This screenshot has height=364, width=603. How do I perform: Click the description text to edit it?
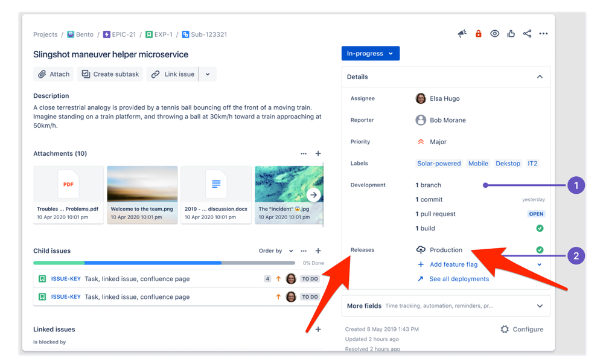coord(177,117)
